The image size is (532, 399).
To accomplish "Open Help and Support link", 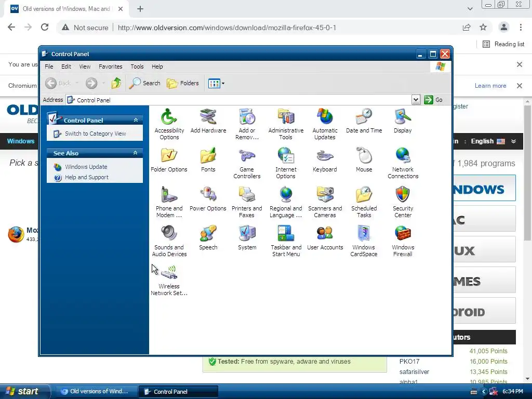I will point(87,178).
